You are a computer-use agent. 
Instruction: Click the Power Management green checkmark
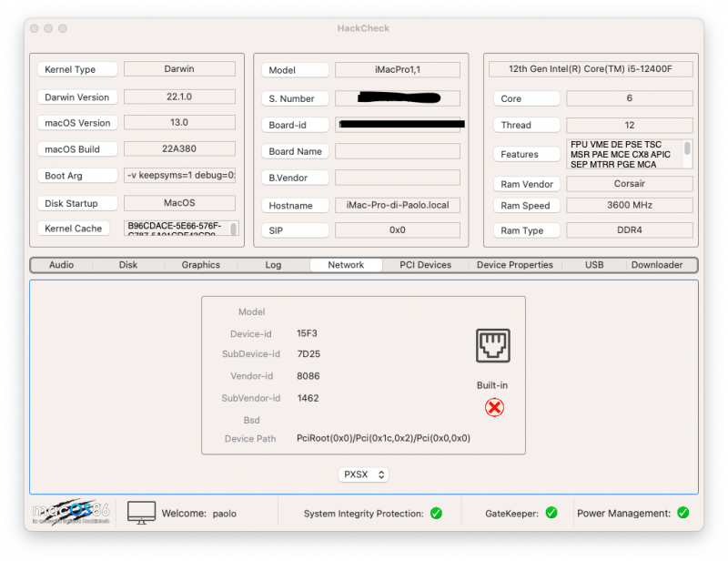point(682,514)
